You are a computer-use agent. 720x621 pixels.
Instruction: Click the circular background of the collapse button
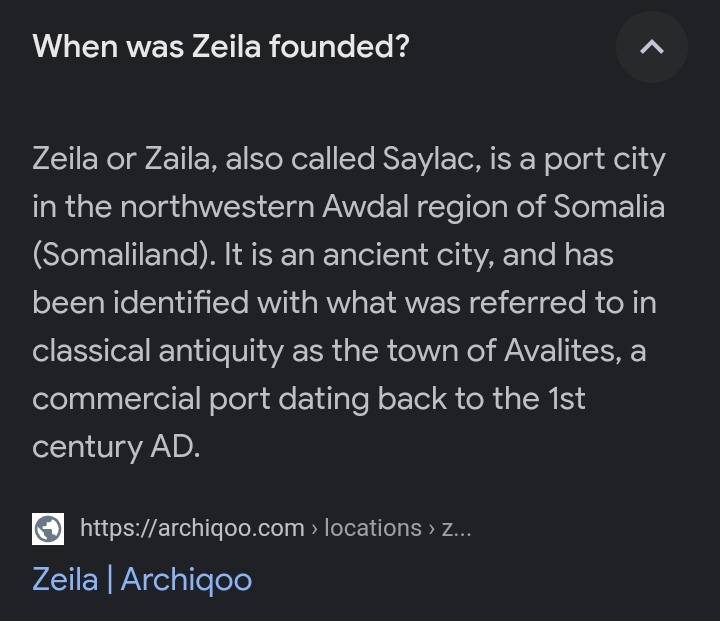[652, 47]
